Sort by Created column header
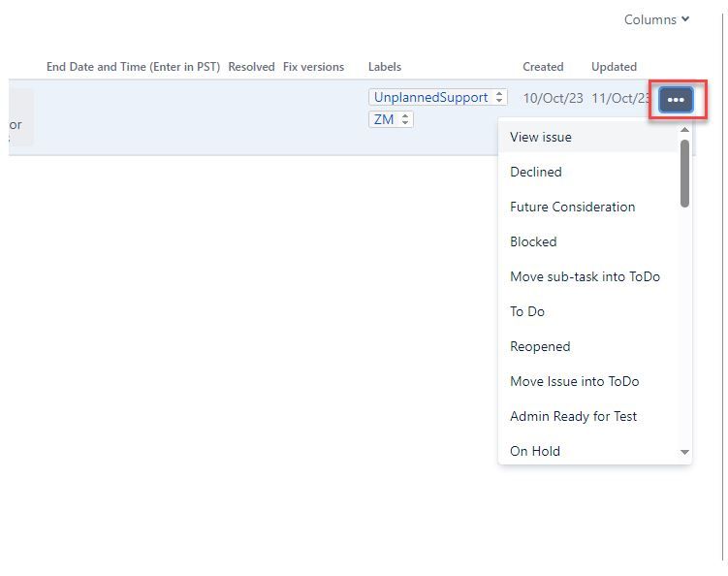The width and height of the screenshot is (728, 576). [x=543, y=67]
